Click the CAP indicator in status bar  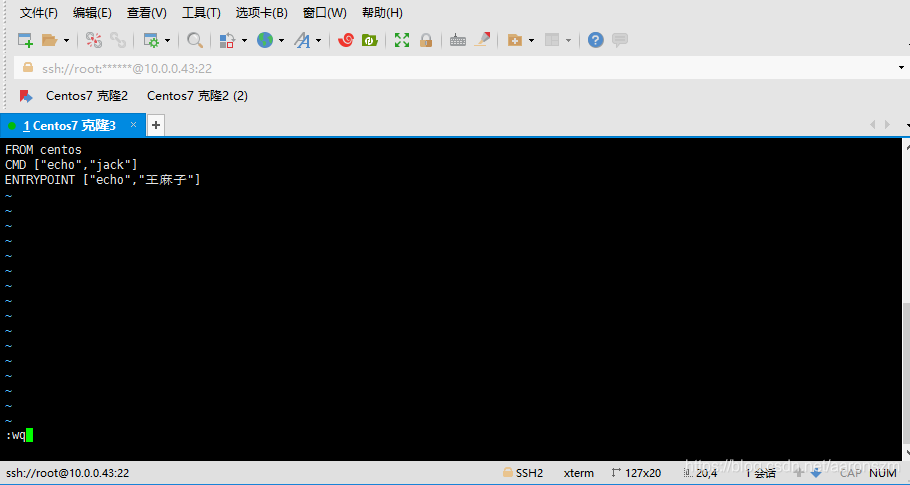(851, 473)
